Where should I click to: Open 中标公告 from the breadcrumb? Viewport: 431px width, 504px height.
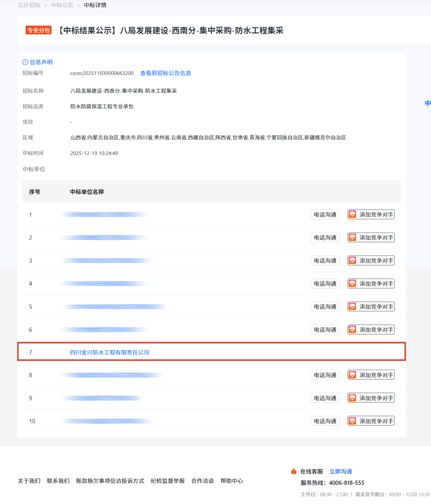tap(61, 5)
